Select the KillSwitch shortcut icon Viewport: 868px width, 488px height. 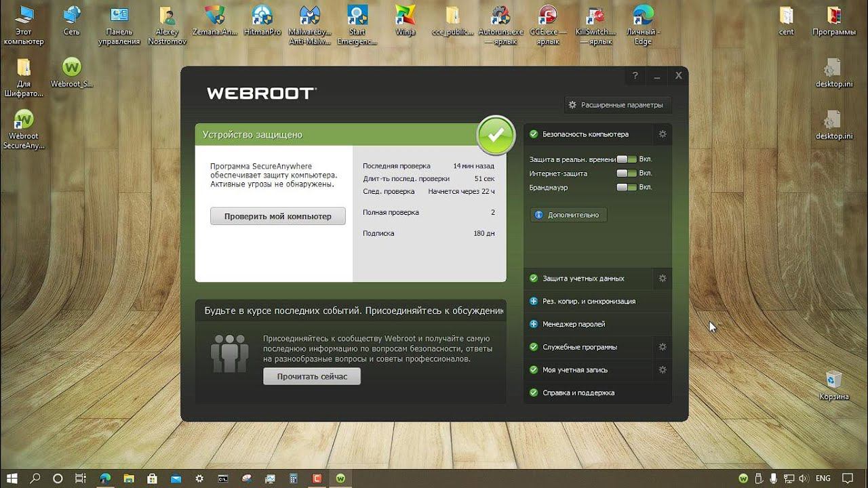coord(595,26)
